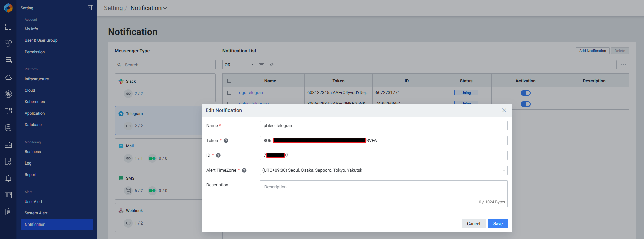
Task: Open the OR filter operator dropdown
Action: pyautogui.click(x=239, y=65)
